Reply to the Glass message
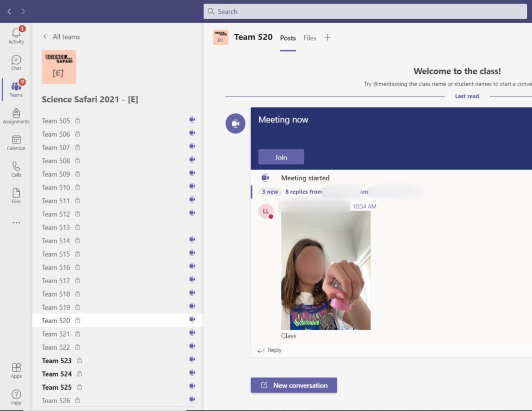 (270, 350)
